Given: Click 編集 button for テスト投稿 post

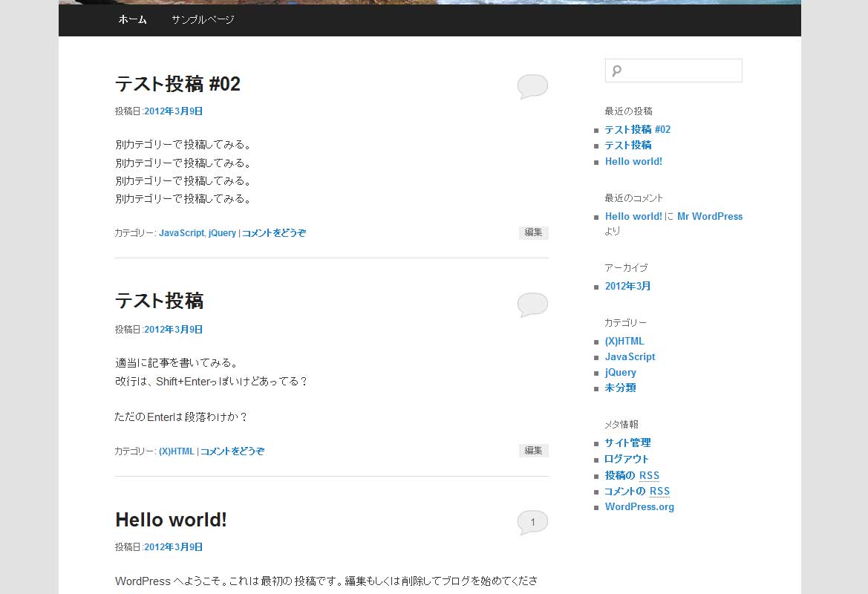Looking at the screenshot, I should click(534, 451).
